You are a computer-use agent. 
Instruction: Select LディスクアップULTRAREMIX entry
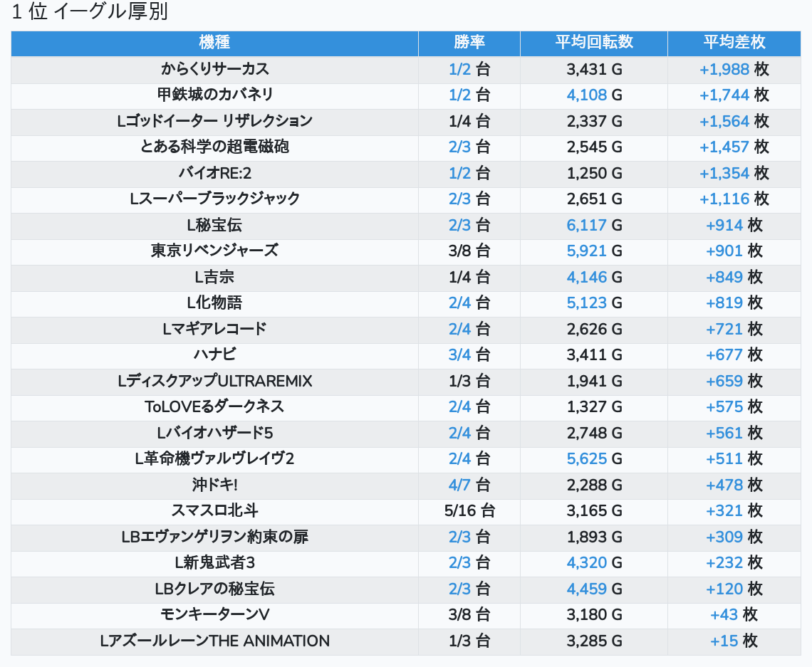tap(214, 381)
